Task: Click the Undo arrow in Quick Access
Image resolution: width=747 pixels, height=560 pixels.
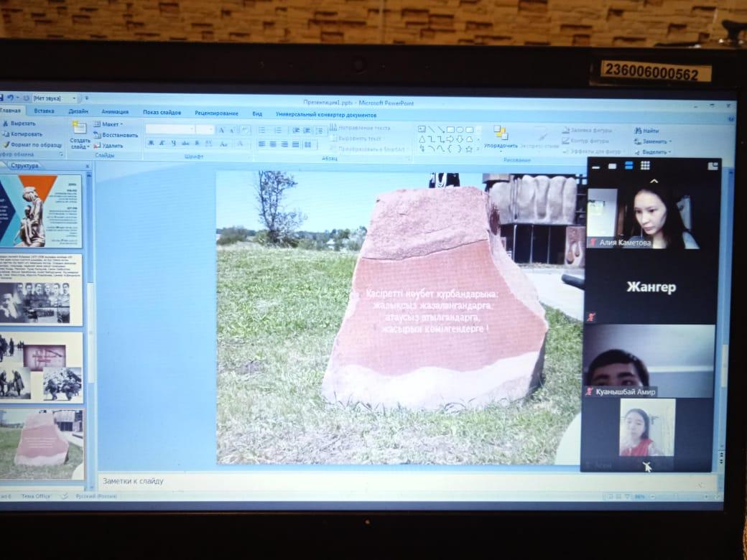Action: pos(10,98)
